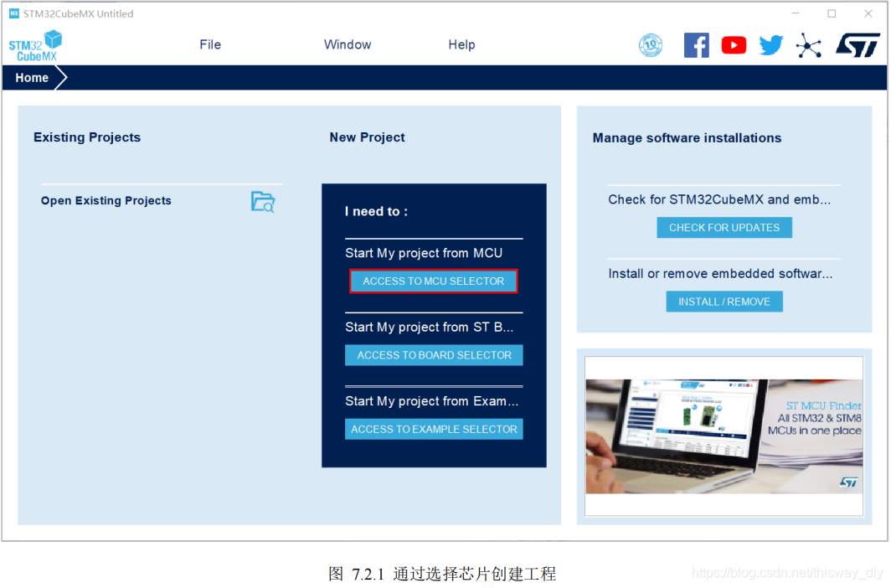Click the STM32CubeMX logo

click(35, 46)
